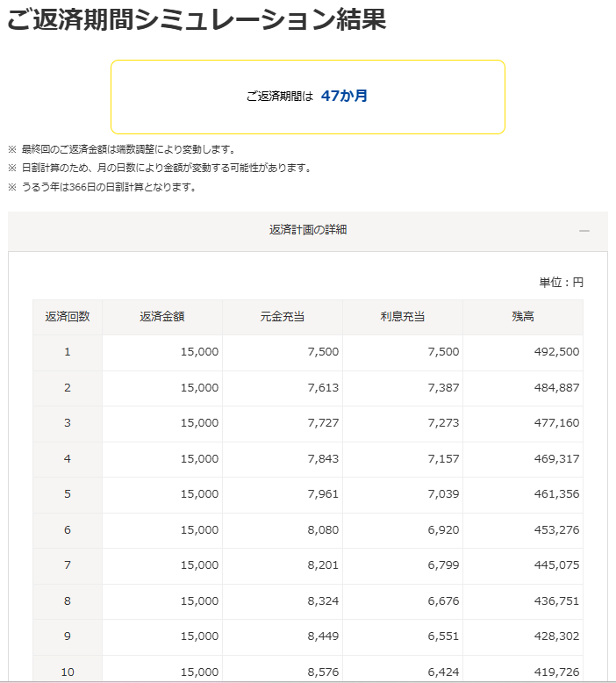Click repayment number 4 in first column
This screenshot has width=616, height=683.
[68, 458]
